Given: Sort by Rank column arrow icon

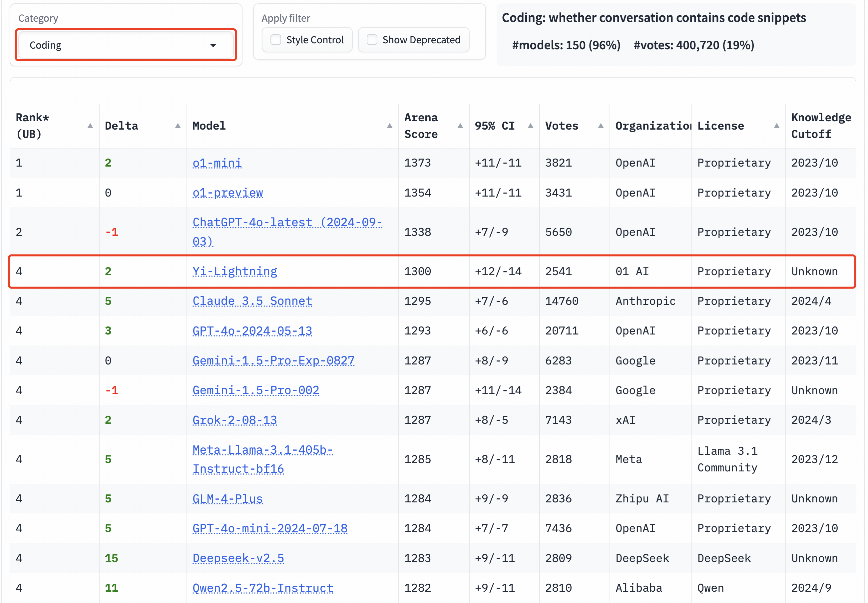Looking at the screenshot, I should point(90,126).
